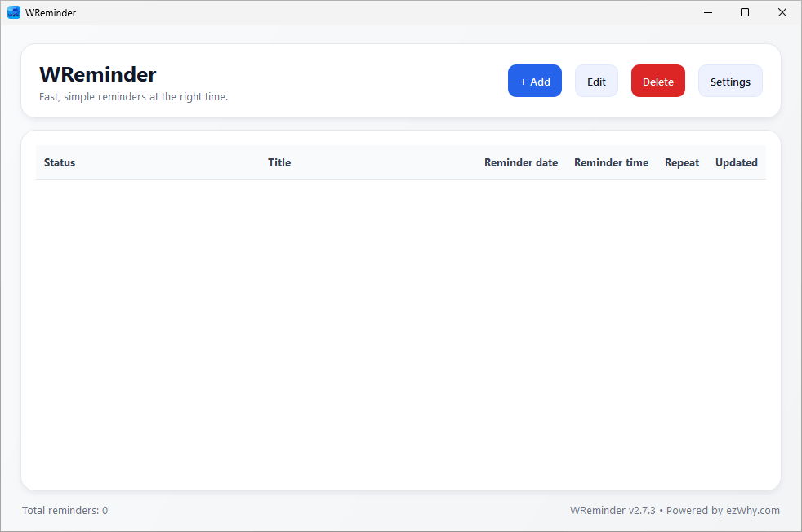Open the Settings

(730, 81)
